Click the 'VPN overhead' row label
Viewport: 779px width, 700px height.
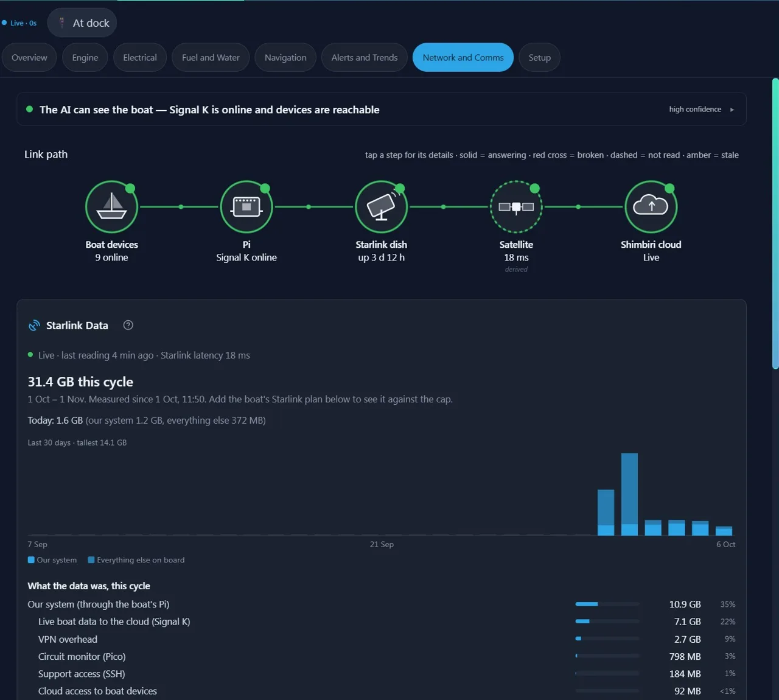(68, 639)
